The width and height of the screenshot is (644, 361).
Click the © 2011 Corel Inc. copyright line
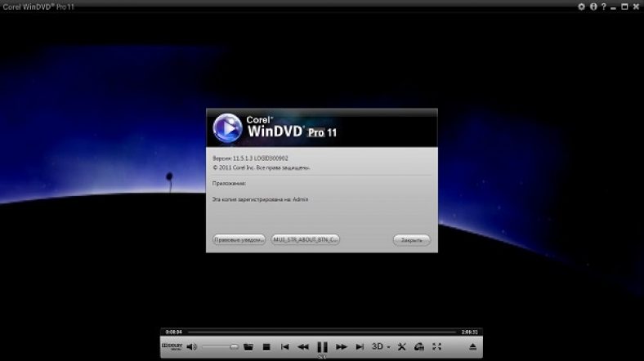click(x=262, y=167)
